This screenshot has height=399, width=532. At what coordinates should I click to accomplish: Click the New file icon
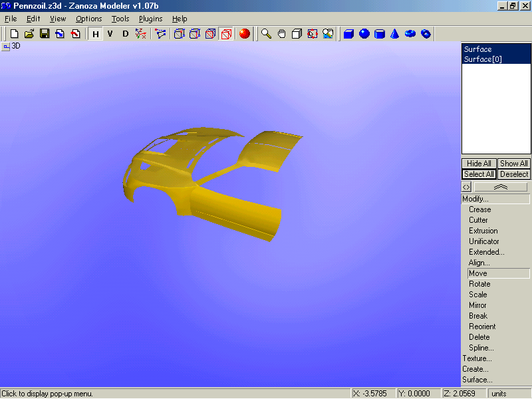(14, 34)
